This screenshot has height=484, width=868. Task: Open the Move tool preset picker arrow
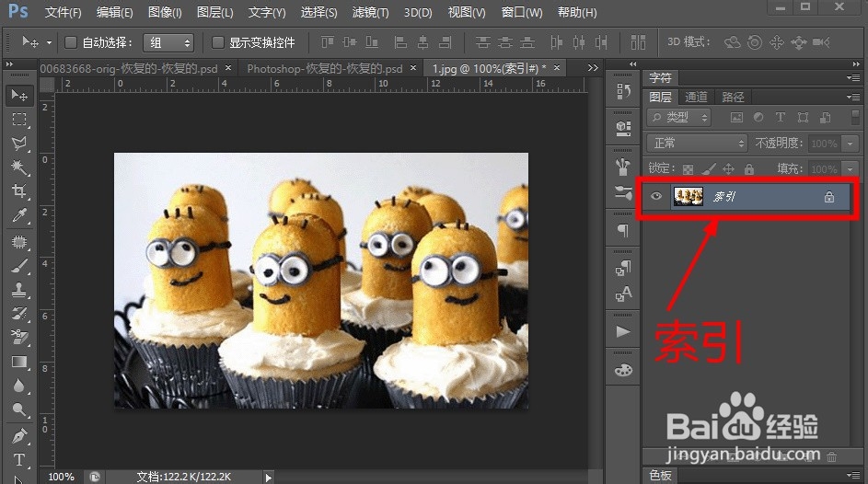click(x=50, y=42)
